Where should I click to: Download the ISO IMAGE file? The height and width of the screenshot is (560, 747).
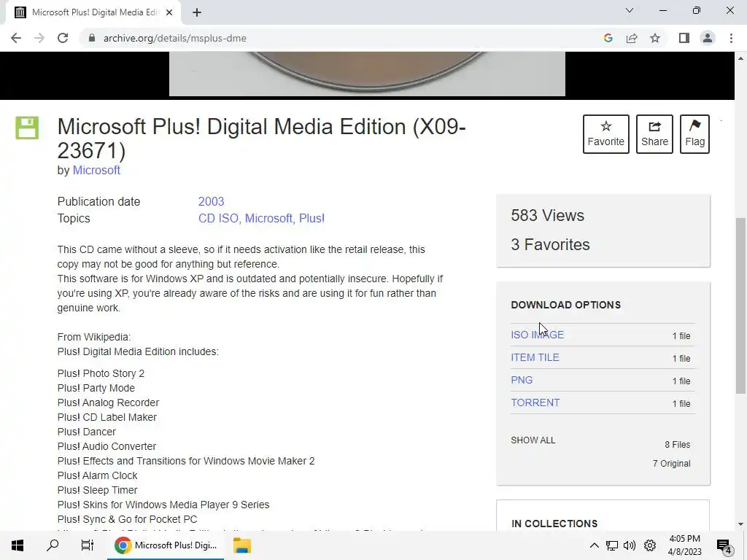click(x=538, y=335)
